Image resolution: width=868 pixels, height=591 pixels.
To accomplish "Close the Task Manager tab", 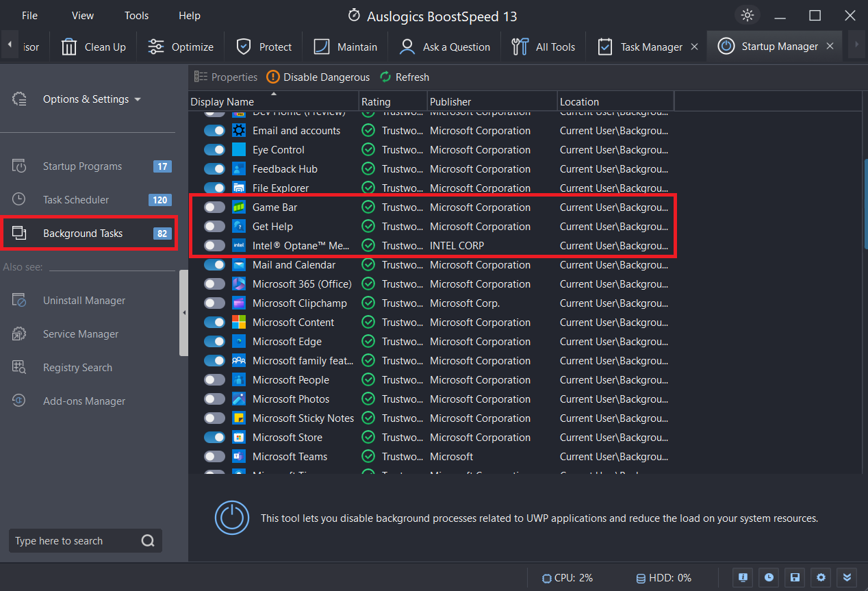I will [694, 47].
